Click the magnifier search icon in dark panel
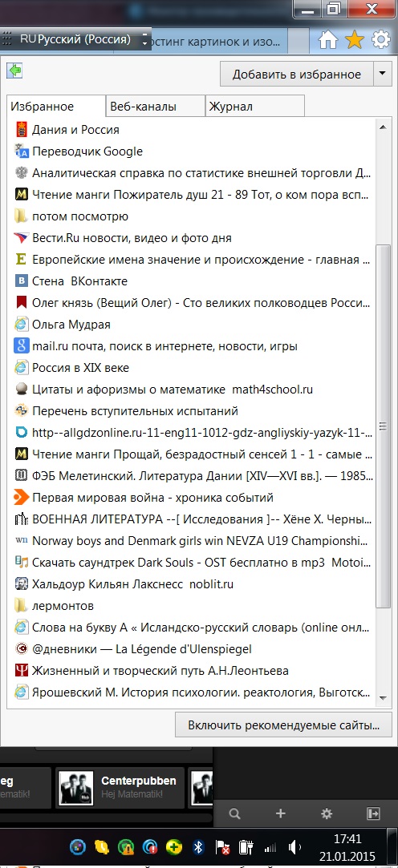The image size is (398, 868). tap(234, 813)
